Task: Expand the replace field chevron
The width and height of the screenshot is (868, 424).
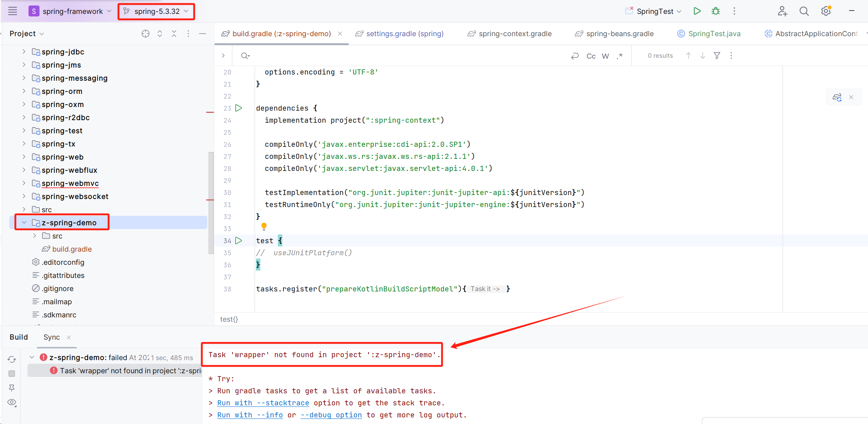Action: coord(223,56)
